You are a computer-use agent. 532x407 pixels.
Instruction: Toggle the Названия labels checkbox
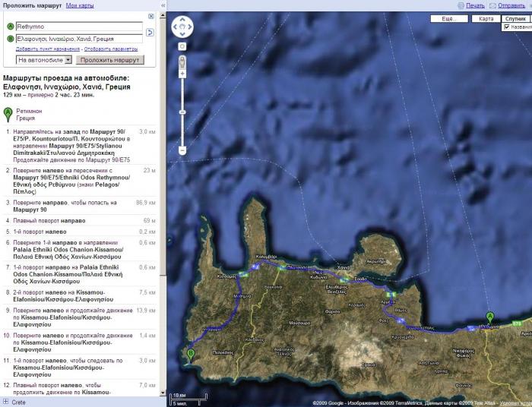coord(506,27)
